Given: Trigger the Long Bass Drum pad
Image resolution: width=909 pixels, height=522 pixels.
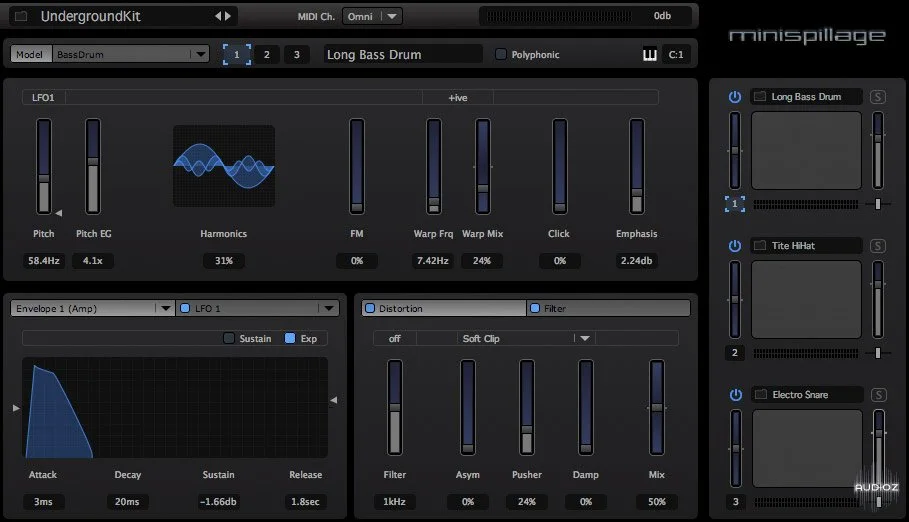Looking at the screenshot, I should [806, 151].
